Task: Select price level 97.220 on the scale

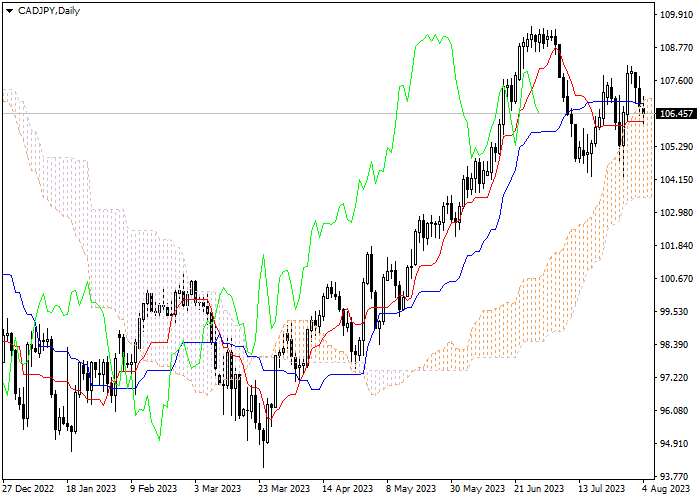Action: point(674,378)
